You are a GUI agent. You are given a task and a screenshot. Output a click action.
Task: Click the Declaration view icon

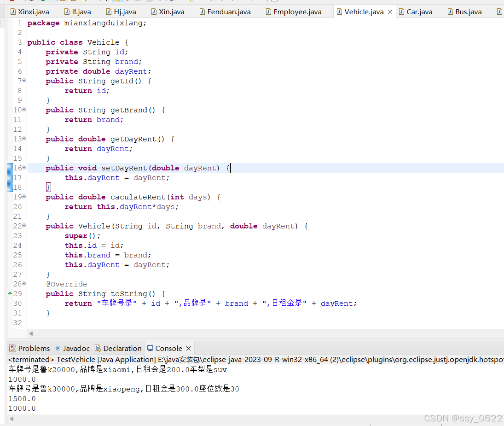click(x=98, y=348)
